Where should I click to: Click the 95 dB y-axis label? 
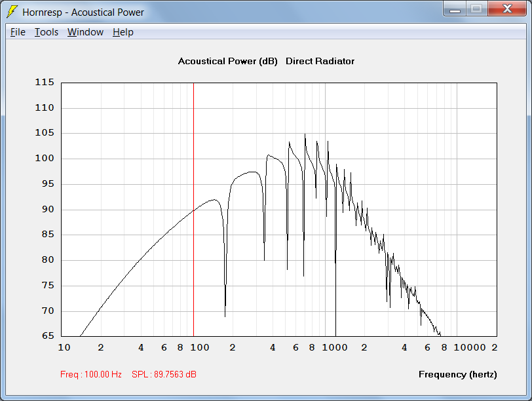click(x=48, y=183)
